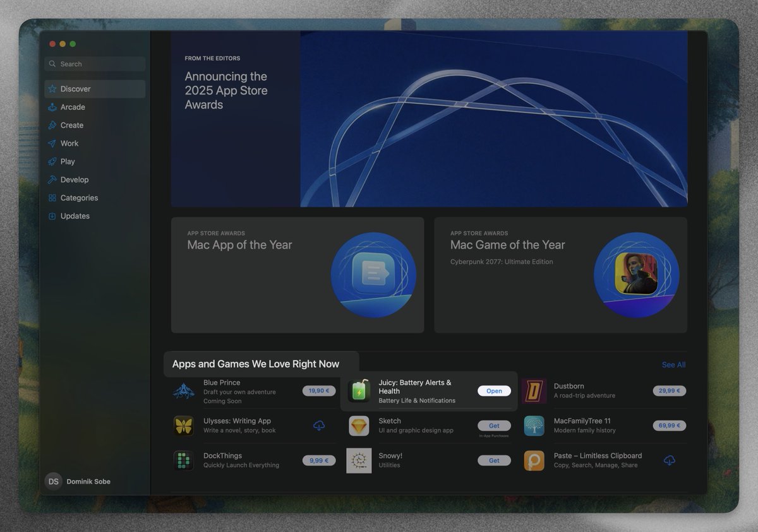Viewport: 758px width, 532px height.
Task: Buy Dustborn for 29,99 €
Action: point(670,391)
